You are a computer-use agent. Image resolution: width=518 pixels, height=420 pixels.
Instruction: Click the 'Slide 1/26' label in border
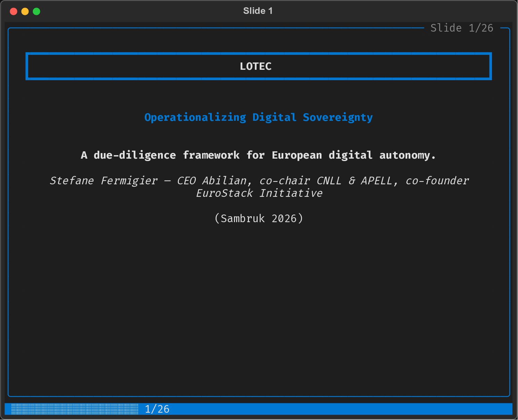pyautogui.click(x=462, y=28)
